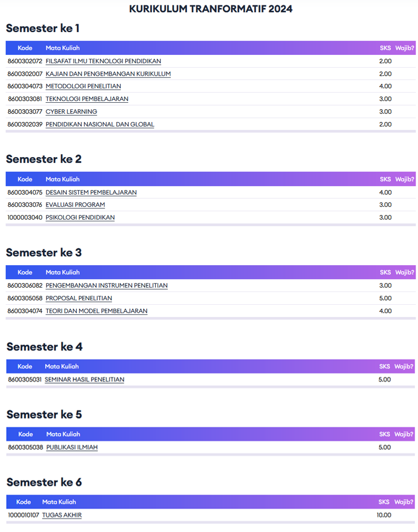
Task: Click Wajib? column header in Semester 3 table
Action: [x=405, y=272]
